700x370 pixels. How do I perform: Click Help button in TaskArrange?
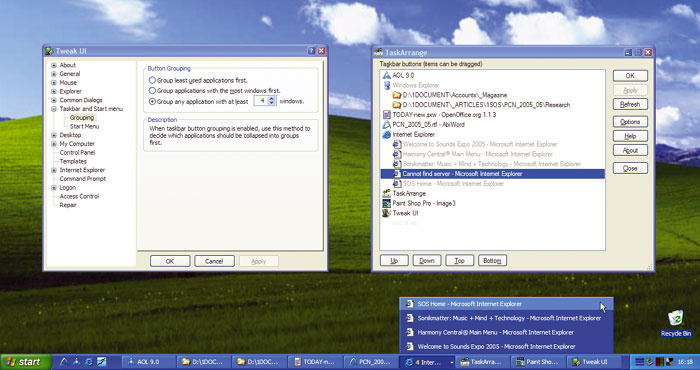630,136
